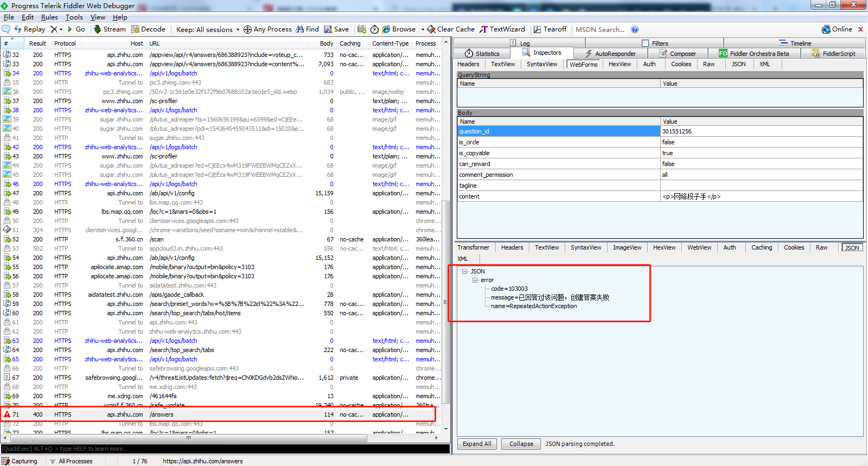The width and height of the screenshot is (868, 466).
Task: Collapse the error tree node
Action: 475,280
